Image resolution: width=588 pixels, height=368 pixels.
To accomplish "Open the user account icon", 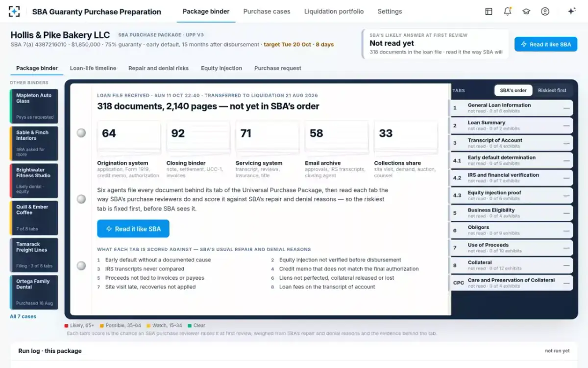I will click(545, 11).
